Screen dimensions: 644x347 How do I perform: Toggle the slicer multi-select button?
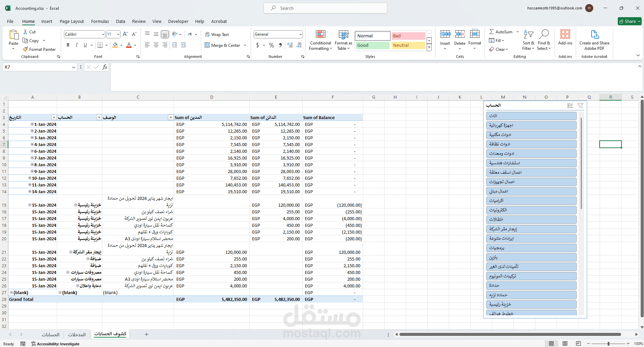click(570, 105)
